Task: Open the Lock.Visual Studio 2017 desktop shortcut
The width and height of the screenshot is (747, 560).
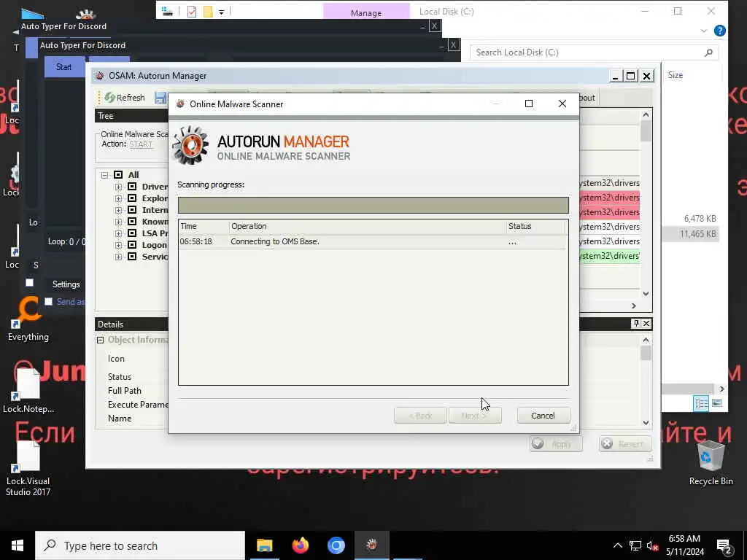Action: [28, 468]
